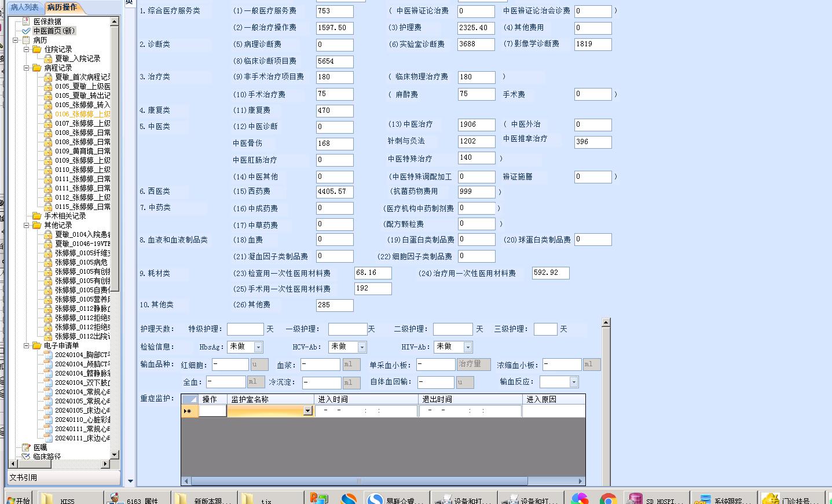Select the 20240105_床边心电 request
The height and width of the screenshot is (504, 832).
click(82, 410)
